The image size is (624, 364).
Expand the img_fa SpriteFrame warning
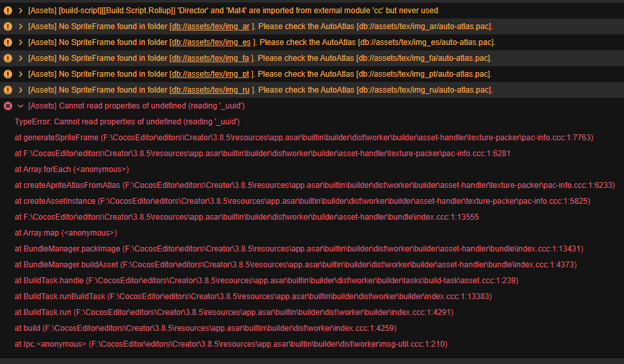pyautogui.click(x=21, y=58)
